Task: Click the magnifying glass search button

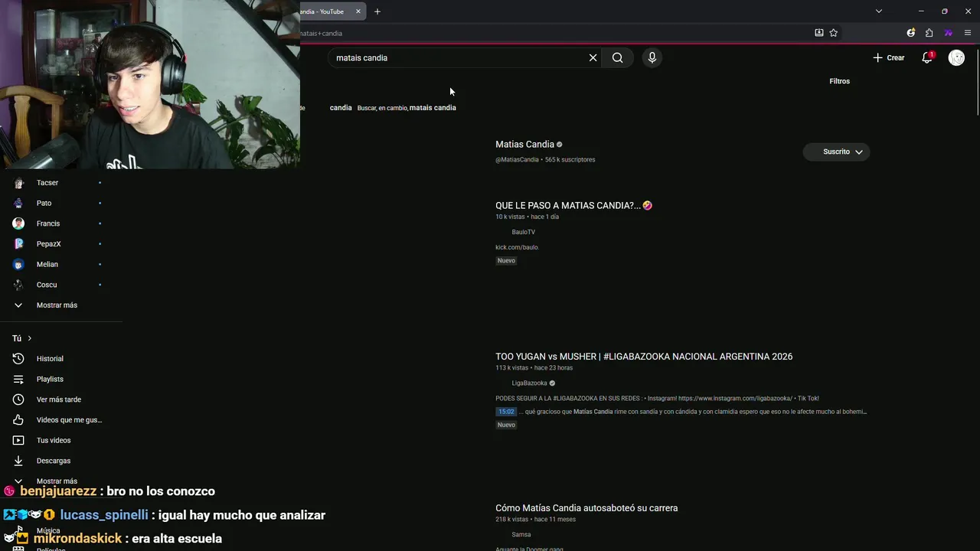Action: [617, 57]
